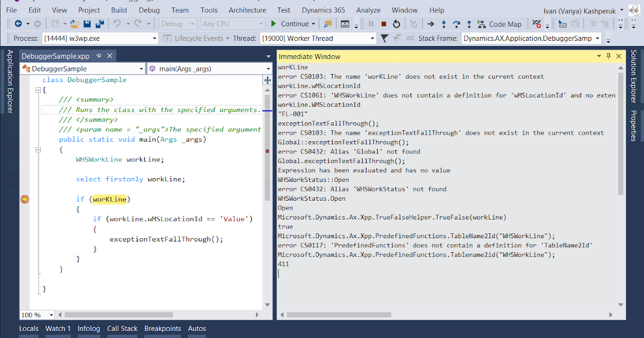Click Show Next Statement arrow
This screenshot has width=644, height=338.
click(x=430, y=24)
